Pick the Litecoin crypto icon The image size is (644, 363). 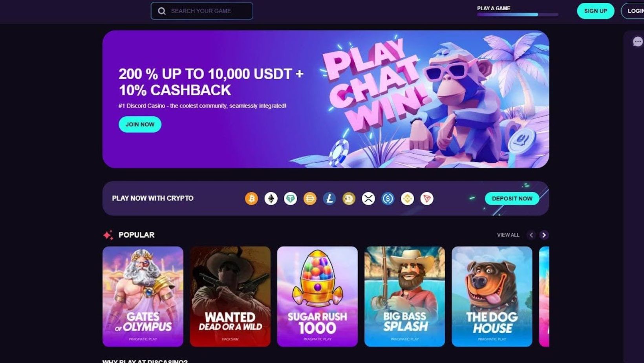pyautogui.click(x=329, y=198)
